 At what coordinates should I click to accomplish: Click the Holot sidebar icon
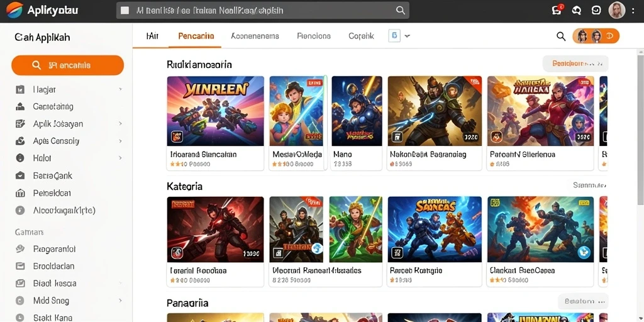19,158
